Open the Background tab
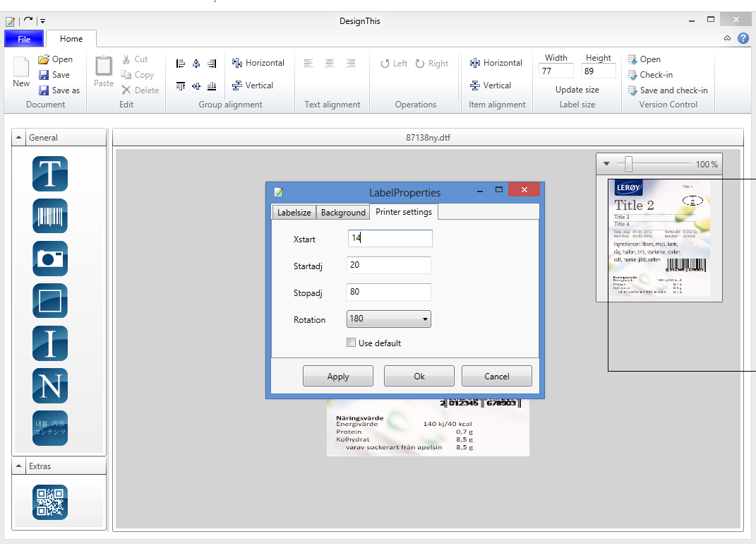Image resolution: width=756 pixels, height=544 pixels. click(343, 213)
